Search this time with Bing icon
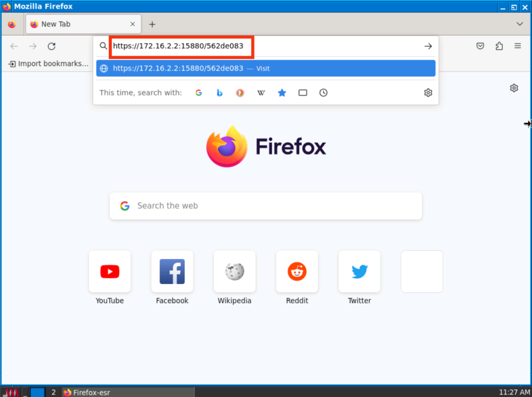This screenshot has height=397, width=532. coord(219,93)
